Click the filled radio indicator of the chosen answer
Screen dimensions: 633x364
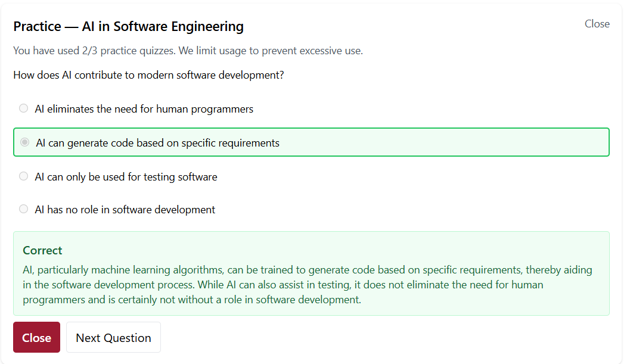click(x=24, y=142)
